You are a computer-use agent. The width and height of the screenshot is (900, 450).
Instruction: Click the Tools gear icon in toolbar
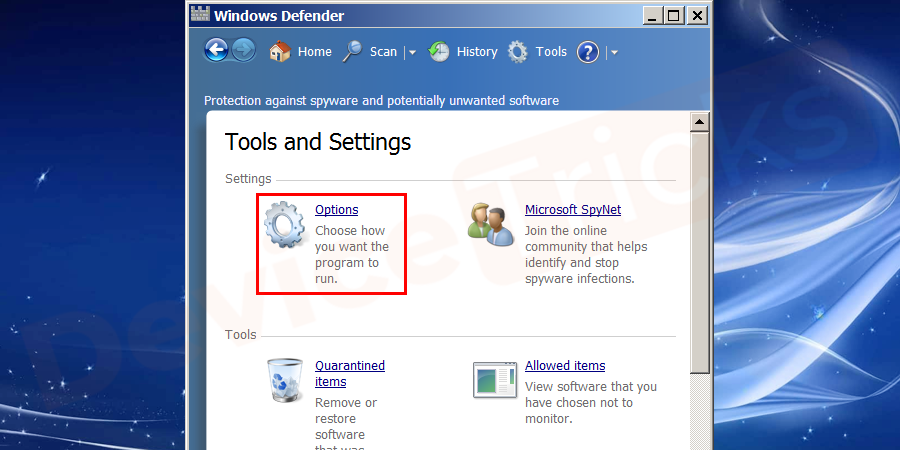click(x=517, y=52)
